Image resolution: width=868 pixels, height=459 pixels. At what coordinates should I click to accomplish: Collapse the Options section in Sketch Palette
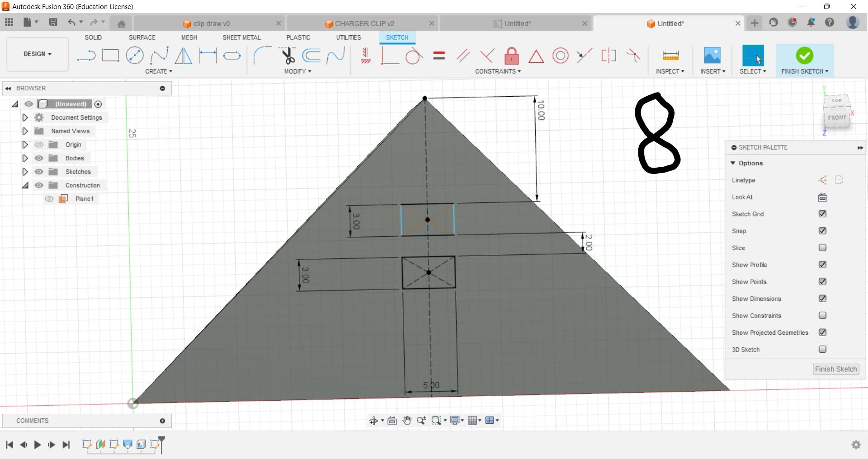coord(734,163)
